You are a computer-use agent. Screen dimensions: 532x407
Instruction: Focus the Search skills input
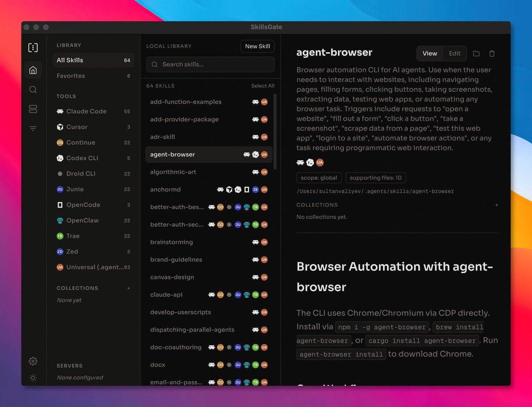click(210, 65)
